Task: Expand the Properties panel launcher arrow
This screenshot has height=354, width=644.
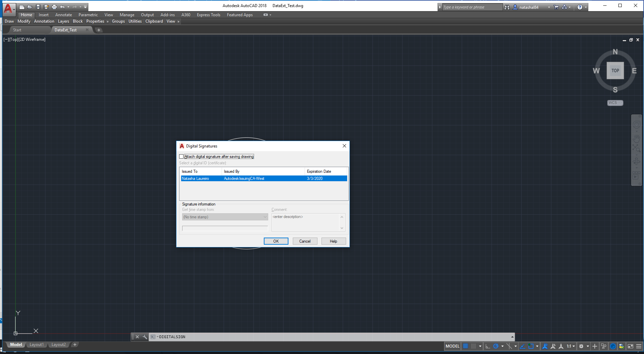Action: (108, 22)
